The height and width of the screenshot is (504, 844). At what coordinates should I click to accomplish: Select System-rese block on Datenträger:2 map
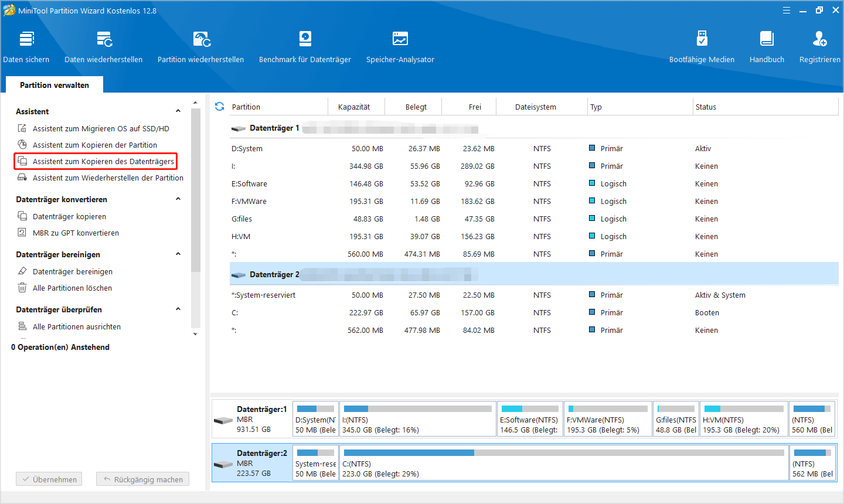click(x=315, y=463)
